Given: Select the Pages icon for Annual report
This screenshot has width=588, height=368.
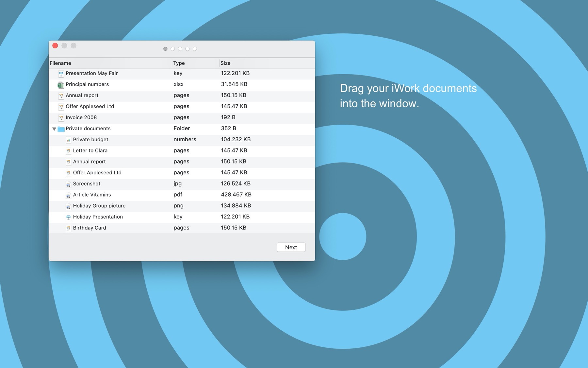Looking at the screenshot, I should pyautogui.click(x=61, y=96).
